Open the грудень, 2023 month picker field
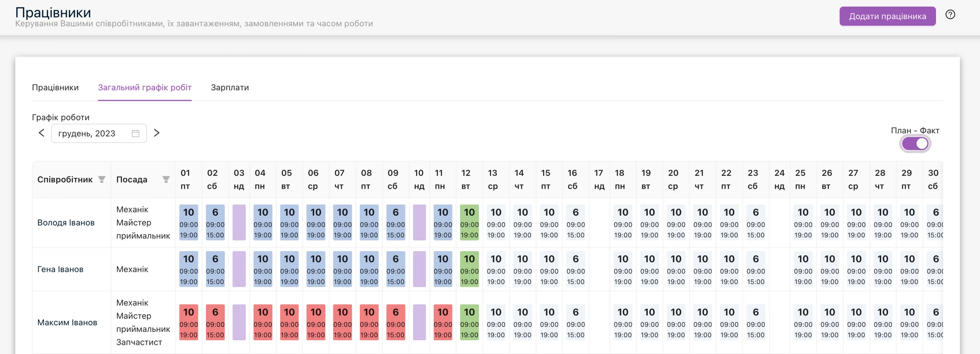 tap(99, 133)
